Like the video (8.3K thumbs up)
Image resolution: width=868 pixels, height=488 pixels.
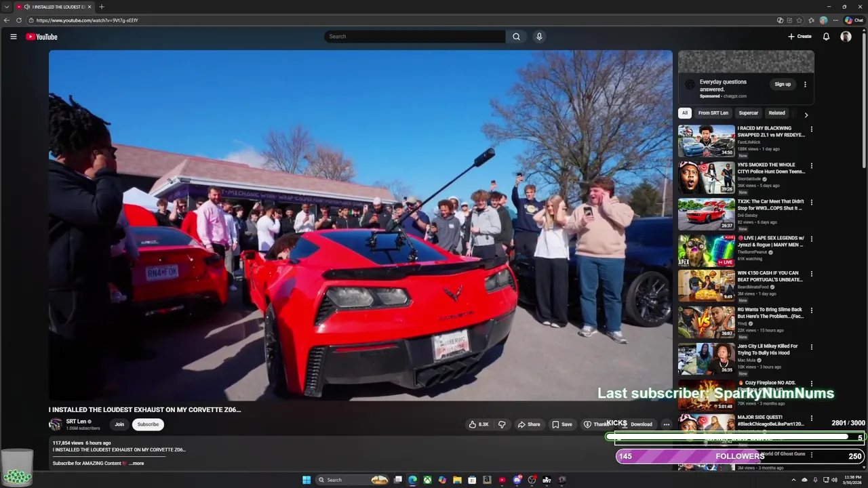click(x=479, y=424)
